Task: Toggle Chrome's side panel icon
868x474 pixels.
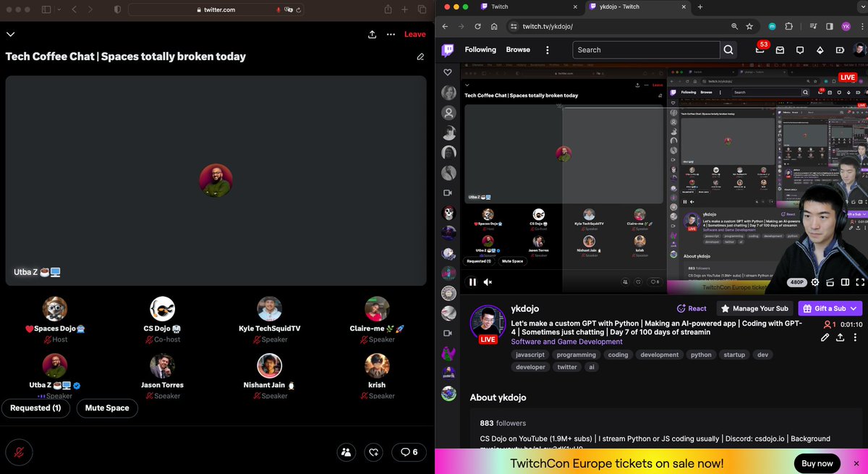Action: (x=829, y=26)
